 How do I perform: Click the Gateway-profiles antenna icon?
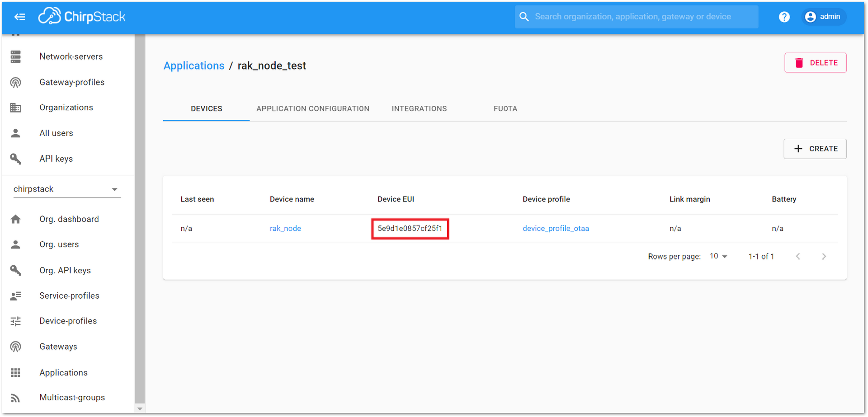pos(16,82)
